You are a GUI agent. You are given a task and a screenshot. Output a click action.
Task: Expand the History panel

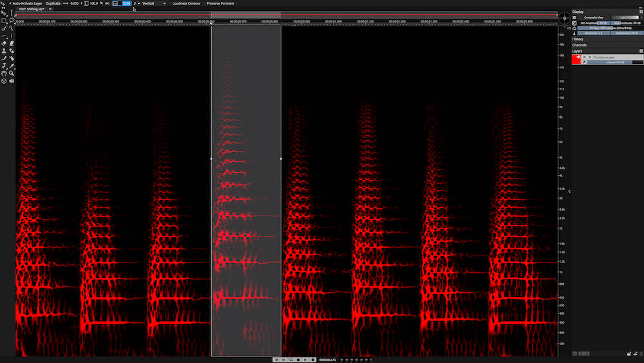578,39
